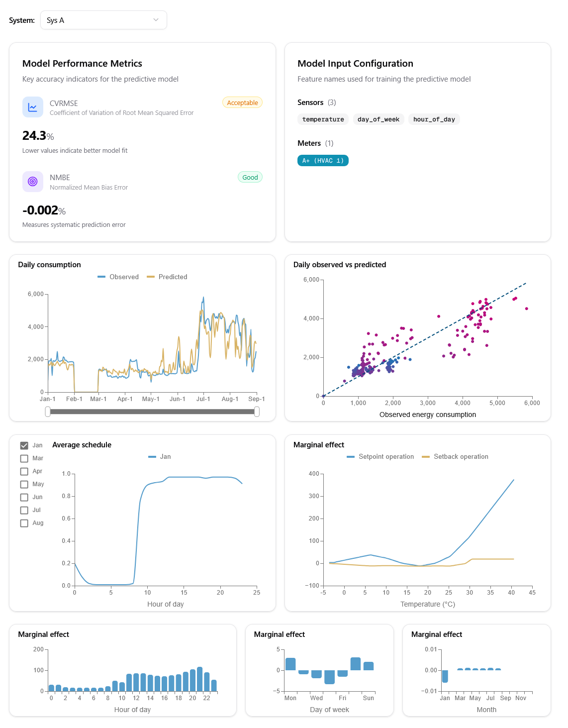The image size is (568, 728).
Task: Toggle the Observed legend marker
Action: (101, 277)
